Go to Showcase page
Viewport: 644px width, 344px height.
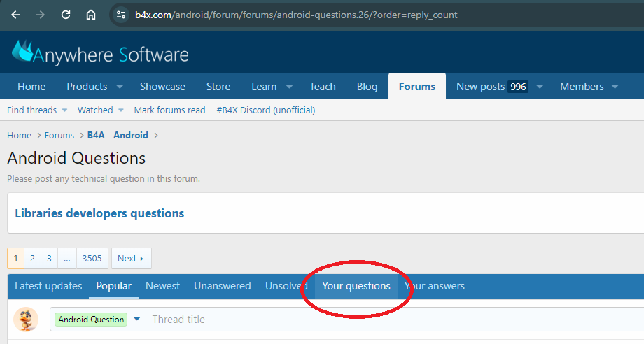tap(162, 87)
